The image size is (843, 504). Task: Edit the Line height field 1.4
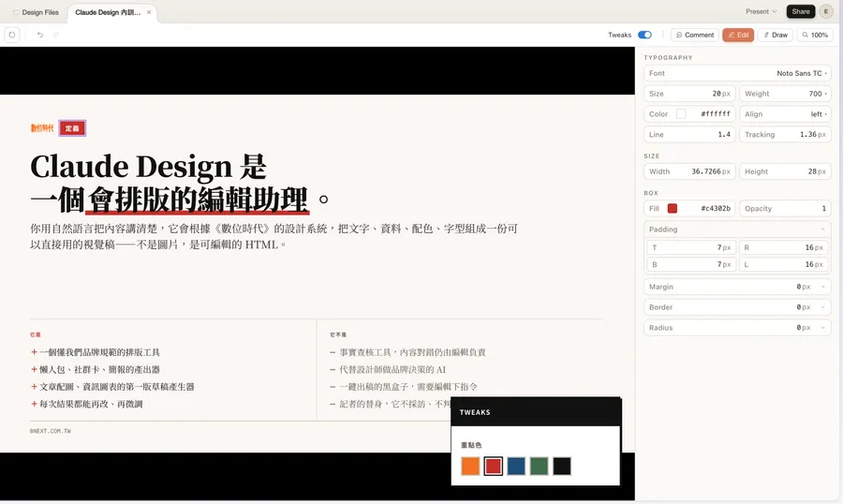(x=689, y=135)
